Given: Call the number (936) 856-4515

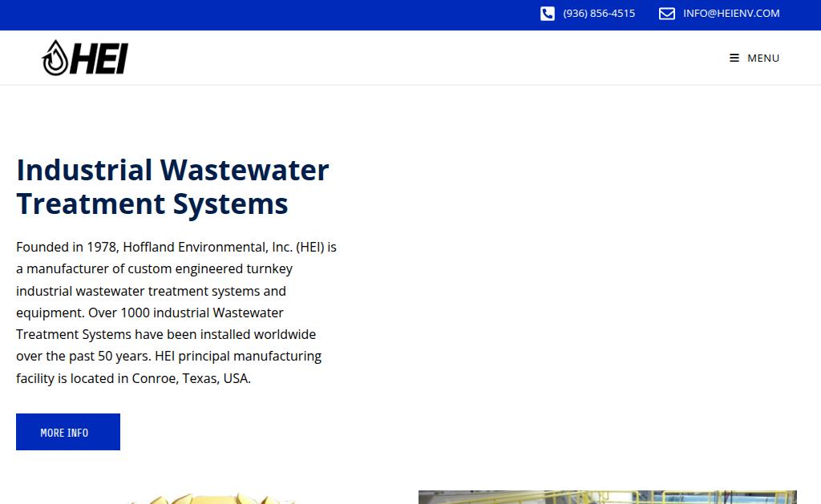Looking at the screenshot, I should (599, 14).
